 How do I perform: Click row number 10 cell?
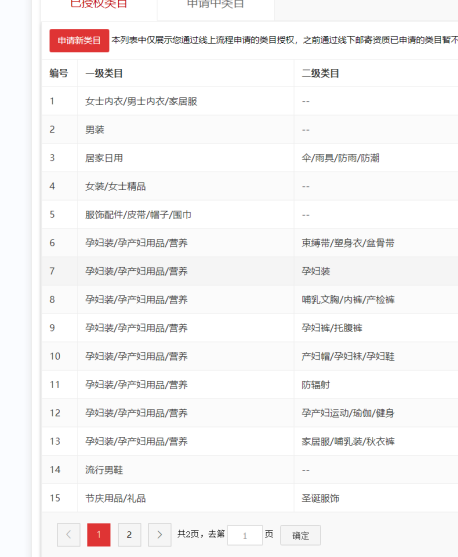tap(60, 356)
